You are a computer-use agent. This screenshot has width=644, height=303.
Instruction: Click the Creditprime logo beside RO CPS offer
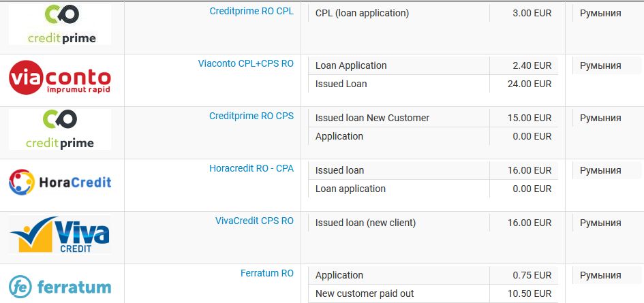[60, 129]
